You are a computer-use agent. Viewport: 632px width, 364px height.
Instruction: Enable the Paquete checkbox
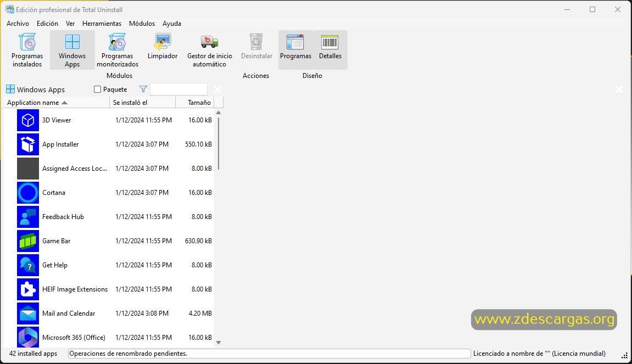click(97, 89)
